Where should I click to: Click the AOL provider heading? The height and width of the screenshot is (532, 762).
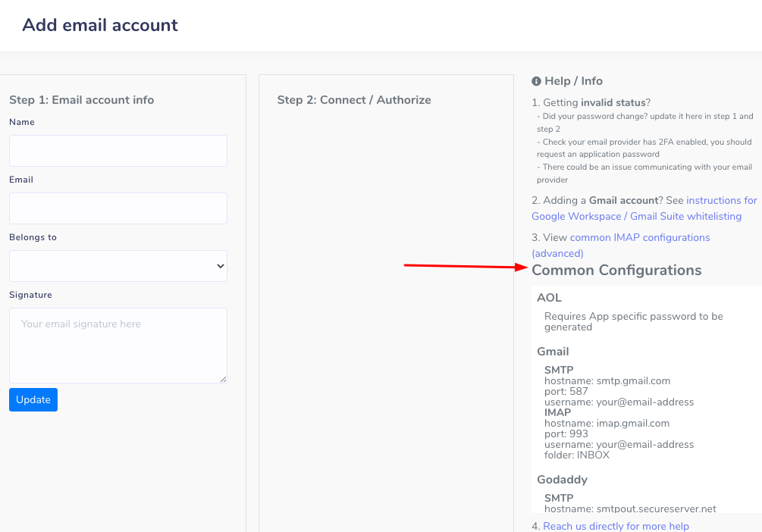pos(549,298)
